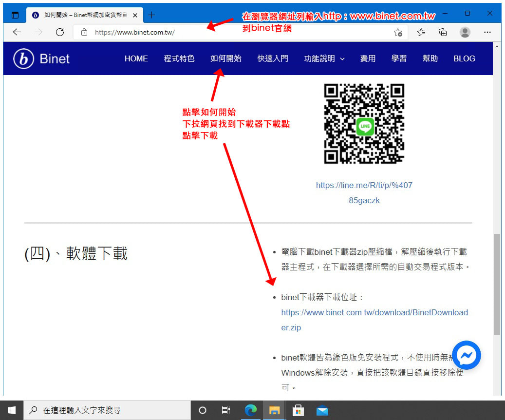Click the browser forward arrow
505x420 pixels.
pyautogui.click(x=38, y=32)
